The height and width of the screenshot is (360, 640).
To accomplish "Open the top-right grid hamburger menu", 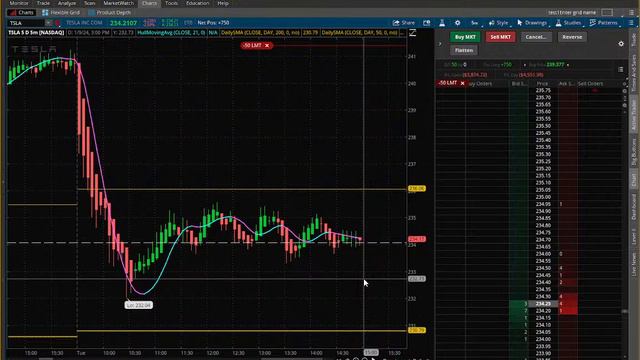I will point(631,13).
